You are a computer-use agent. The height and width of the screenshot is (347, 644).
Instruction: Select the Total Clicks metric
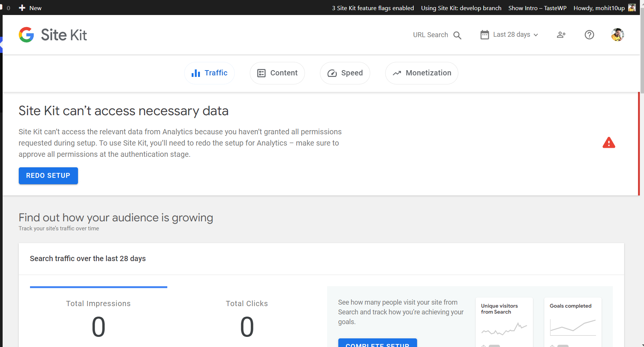click(247, 317)
